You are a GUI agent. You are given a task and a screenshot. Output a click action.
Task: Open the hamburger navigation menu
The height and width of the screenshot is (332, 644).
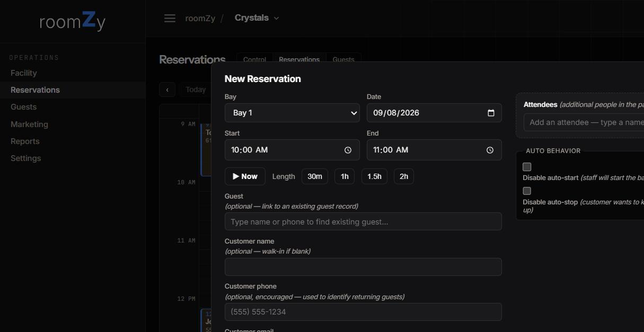coord(170,18)
